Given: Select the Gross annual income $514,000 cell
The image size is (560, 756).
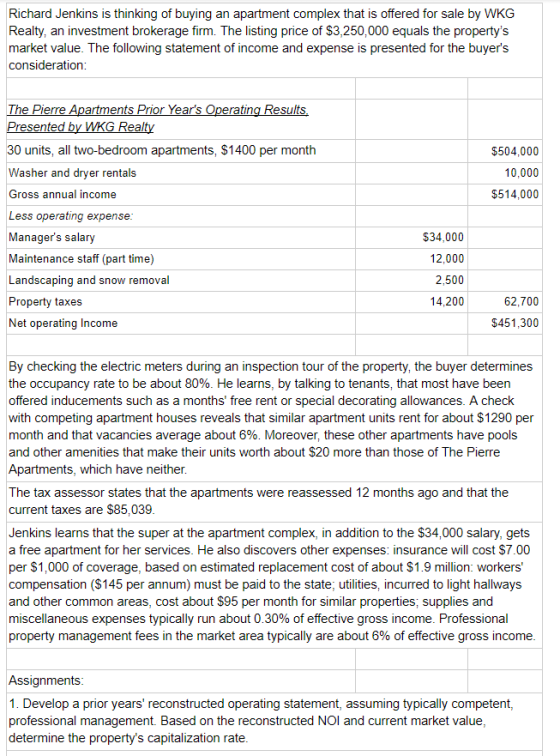Looking at the screenshot, I should click(x=515, y=195).
